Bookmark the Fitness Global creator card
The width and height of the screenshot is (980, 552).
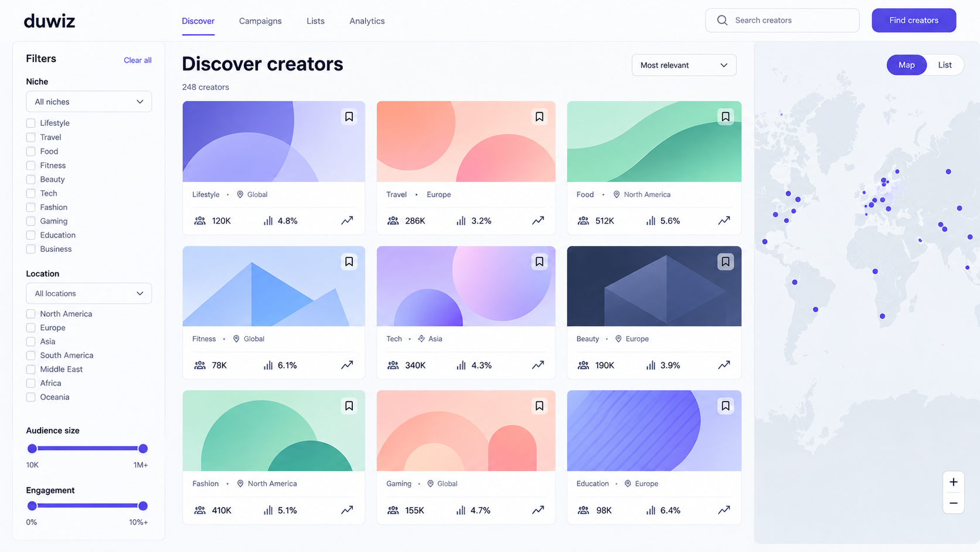pos(349,262)
